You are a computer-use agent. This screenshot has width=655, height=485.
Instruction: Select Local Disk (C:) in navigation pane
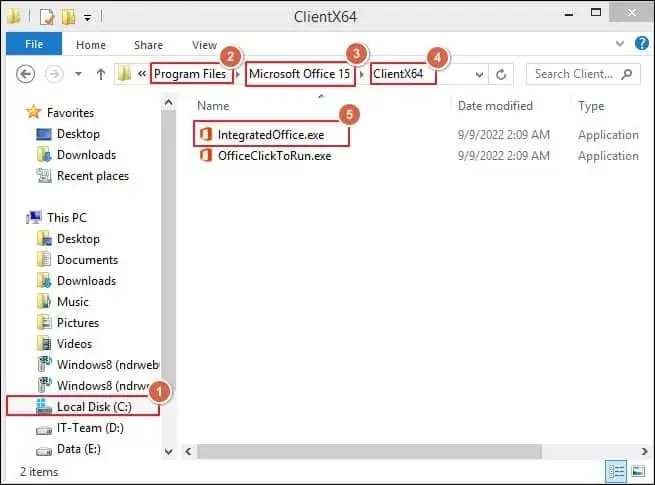click(x=93, y=407)
